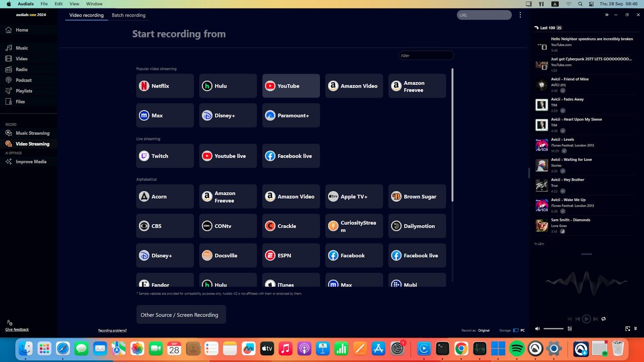This screenshot has height=362, width=644.
Task: Collapse the side panel with double chevron
Action: pyautogui.click(x=607, y=15)
